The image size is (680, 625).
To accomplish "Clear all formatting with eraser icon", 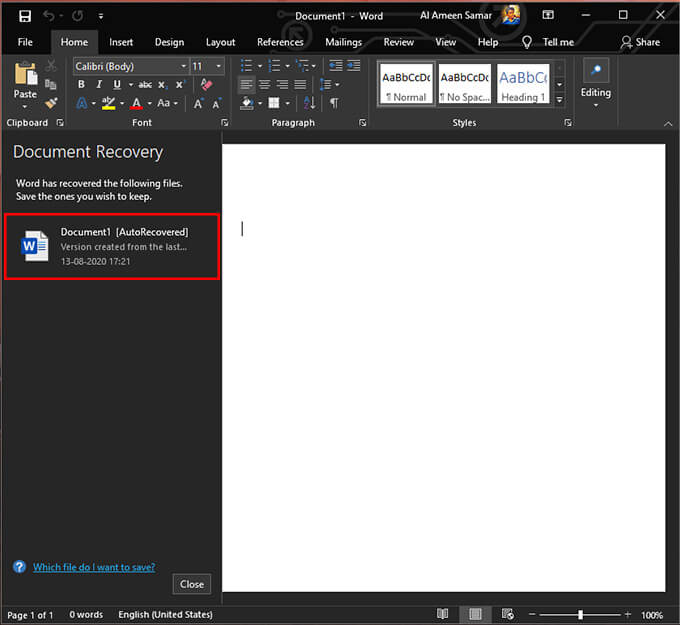I will tap(206, 84).
